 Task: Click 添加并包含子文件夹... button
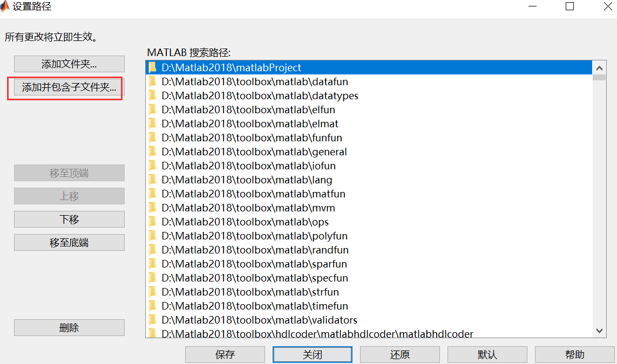click(69, 87)
